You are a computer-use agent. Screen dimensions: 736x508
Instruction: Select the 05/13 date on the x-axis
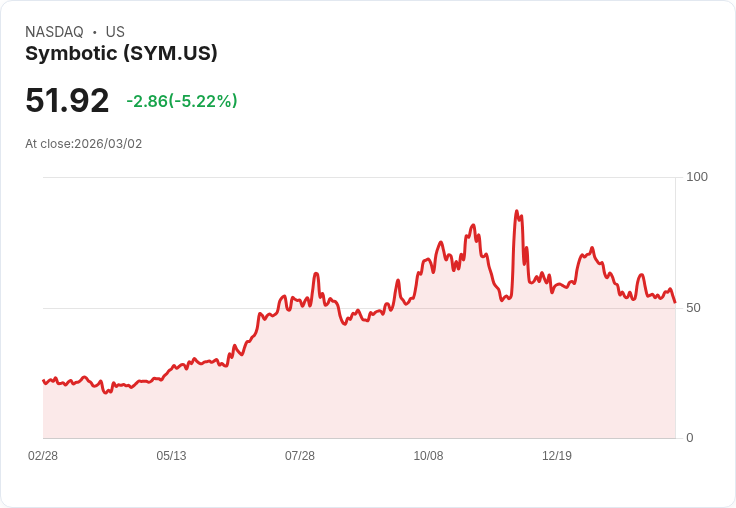[x=171, y=456]
